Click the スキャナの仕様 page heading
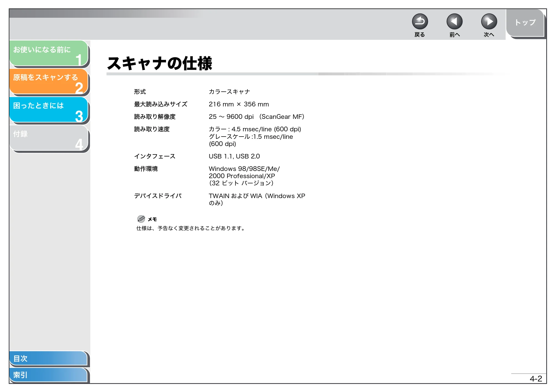This screenshot has width=554, height=392. click(160, 63)
